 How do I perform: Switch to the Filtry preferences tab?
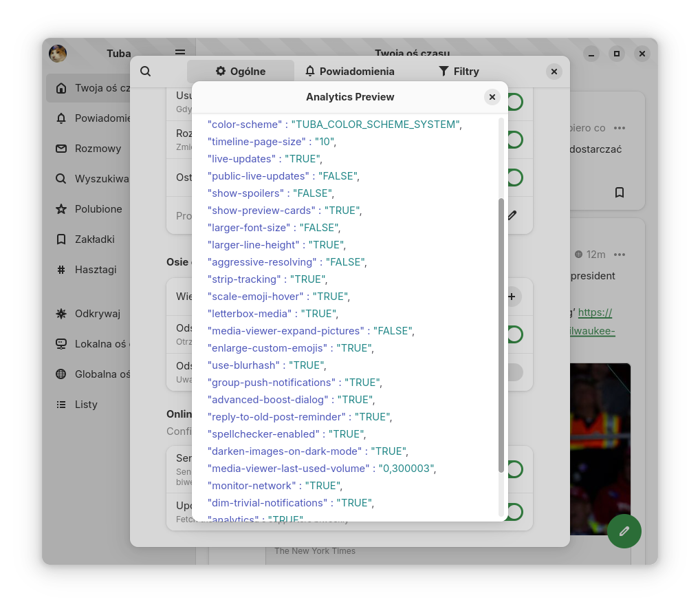click(x=459, y=72)
